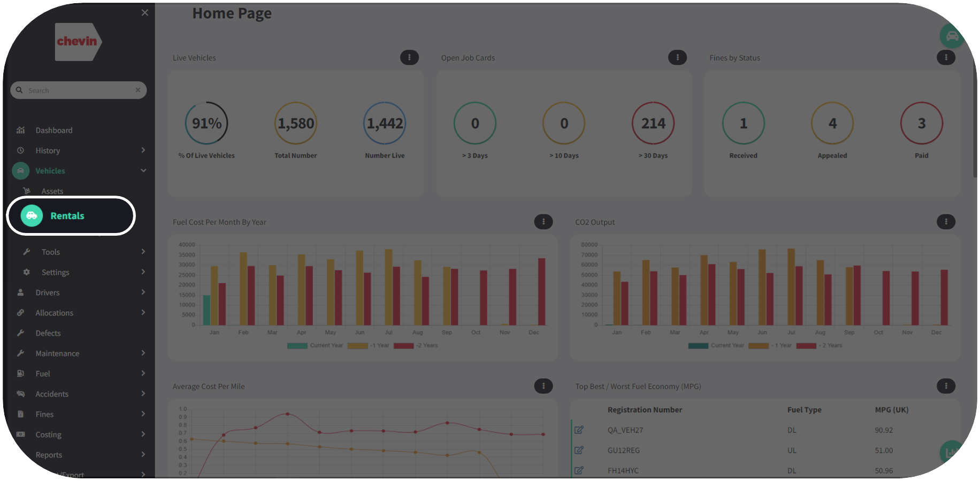The width and height of the screenshot is (980, 481).
Task: Click the Costing money icon
Action: click(20, 435)
